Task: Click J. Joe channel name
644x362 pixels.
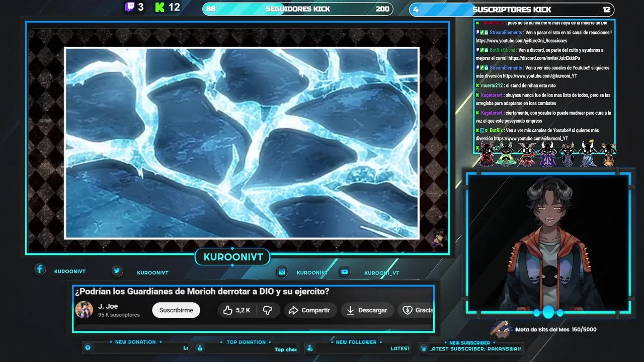Action: 108,306
